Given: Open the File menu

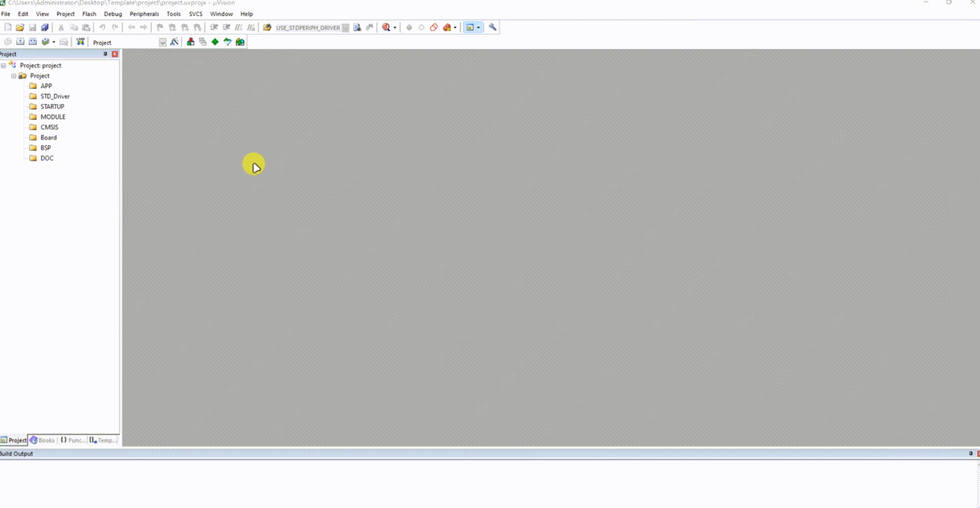Looking at the screenshot, I should [x=6, y=14].
